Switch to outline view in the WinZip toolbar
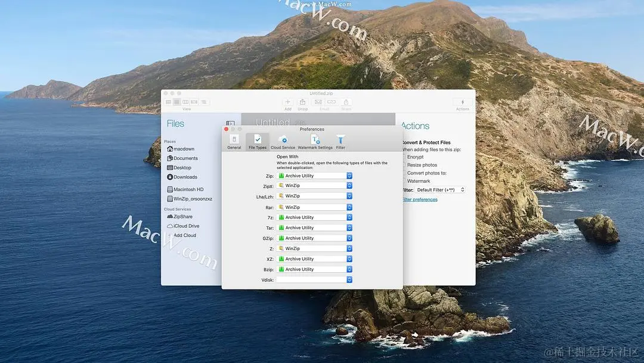 tap(204, 102)
